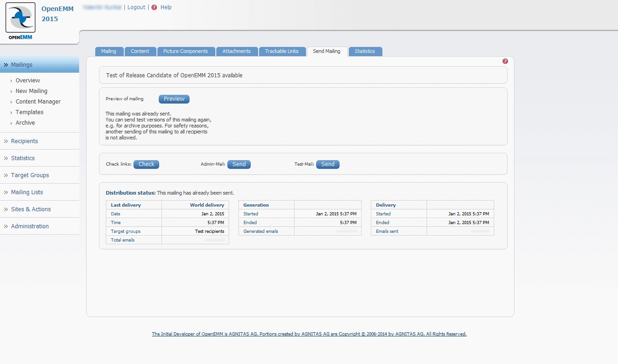The image size is (618, 364).
Task: Click the Check links button
Action: pos(146,164)
